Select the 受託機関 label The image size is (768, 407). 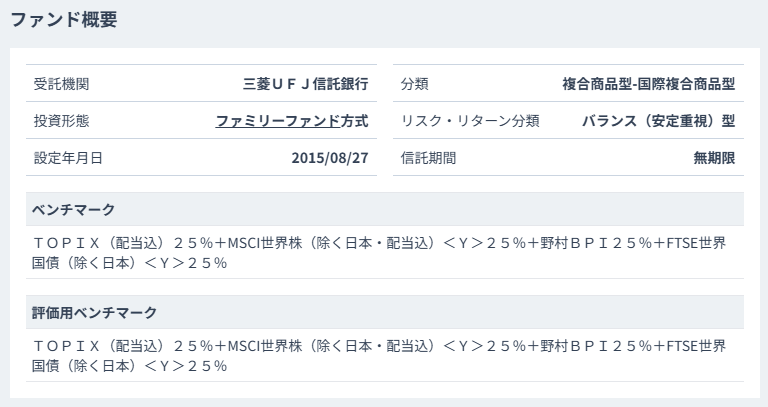click(x=61, y=84)
